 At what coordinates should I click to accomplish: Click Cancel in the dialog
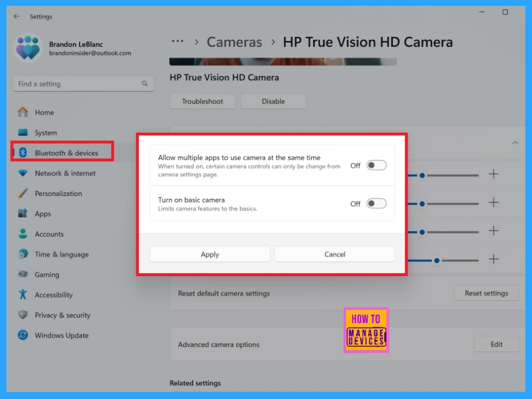tap(334, 254)
